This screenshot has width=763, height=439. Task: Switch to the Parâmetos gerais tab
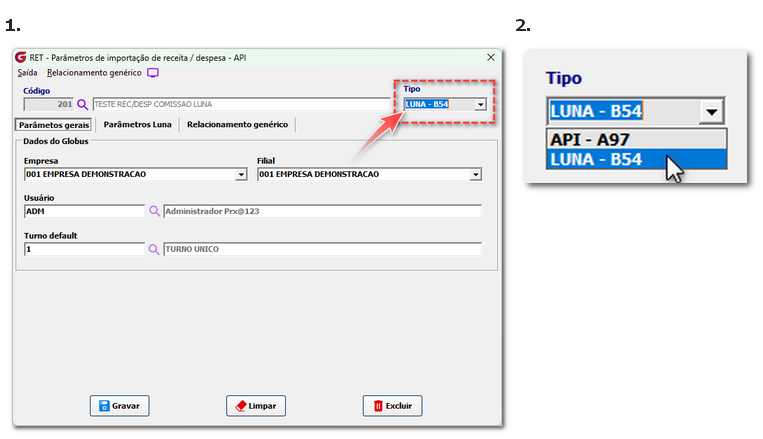[54, 125]
